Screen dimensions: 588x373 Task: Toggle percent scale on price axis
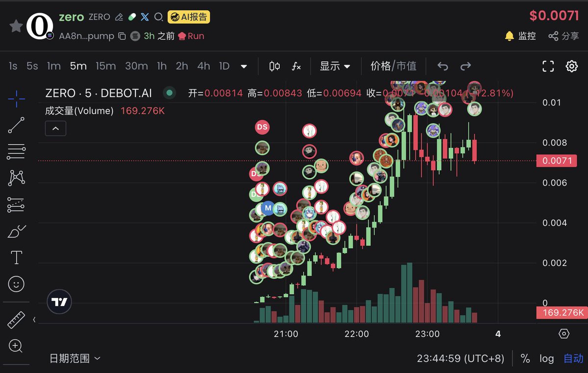click(x=525, y=358)
